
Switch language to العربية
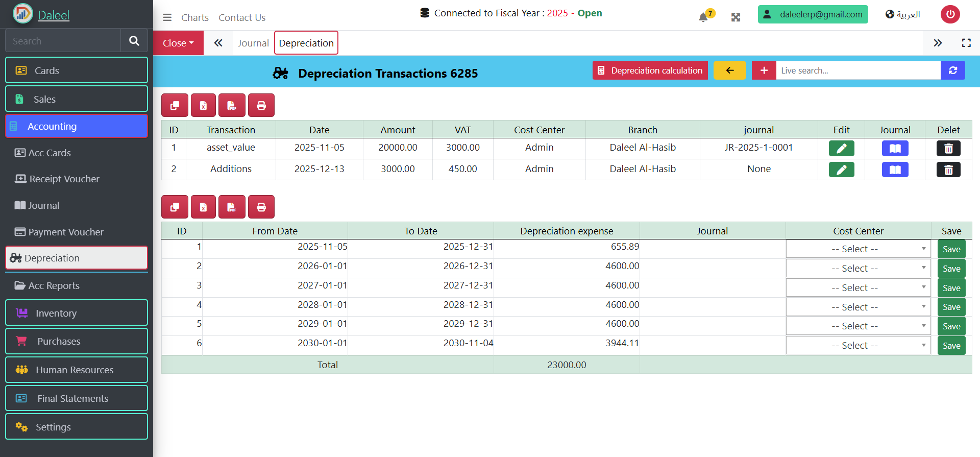tap(903, 14)
